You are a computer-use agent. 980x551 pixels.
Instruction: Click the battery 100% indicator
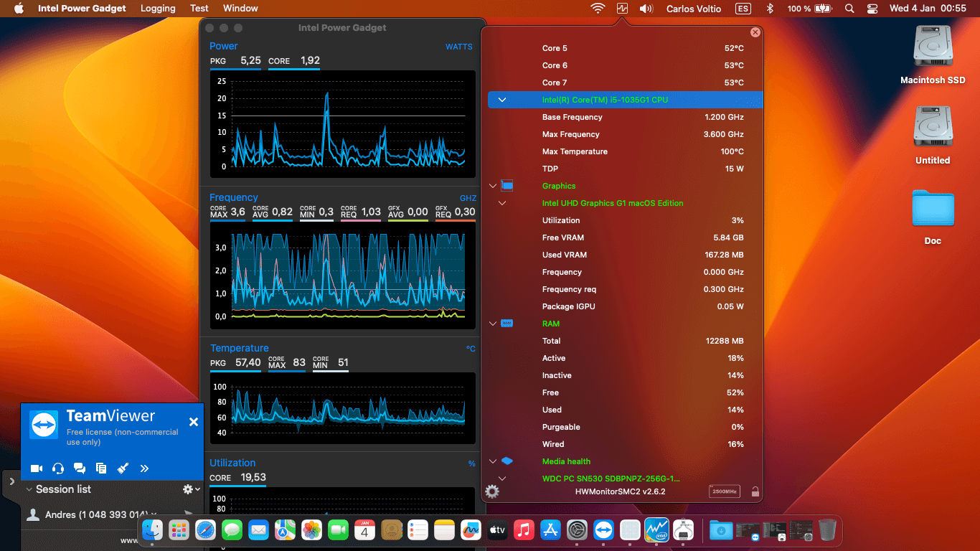(809, 9)
